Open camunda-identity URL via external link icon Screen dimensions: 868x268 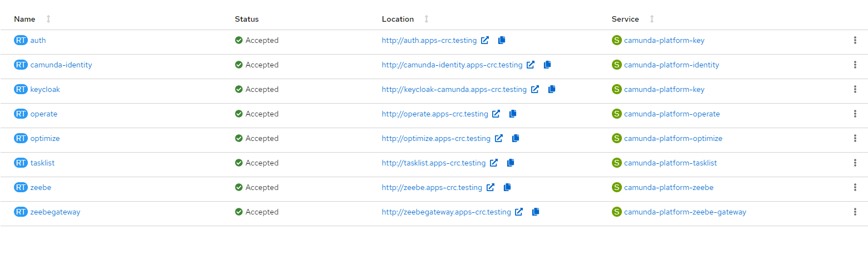(x=531, y=65)
